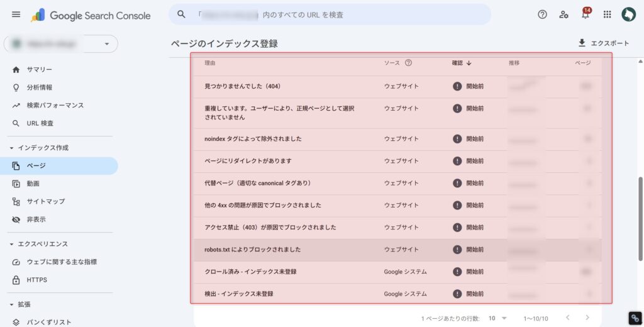Click the ページのインデックス登録 heading

225,43
